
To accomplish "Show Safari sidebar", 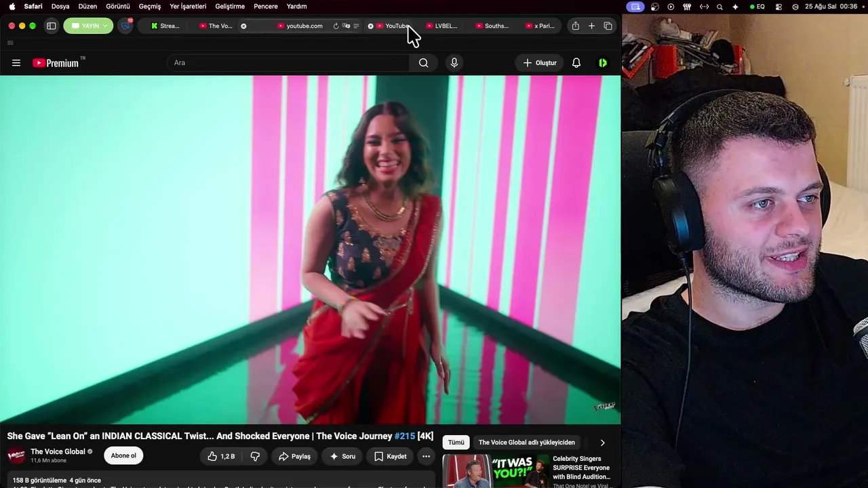I will click(x=51, y=26).
